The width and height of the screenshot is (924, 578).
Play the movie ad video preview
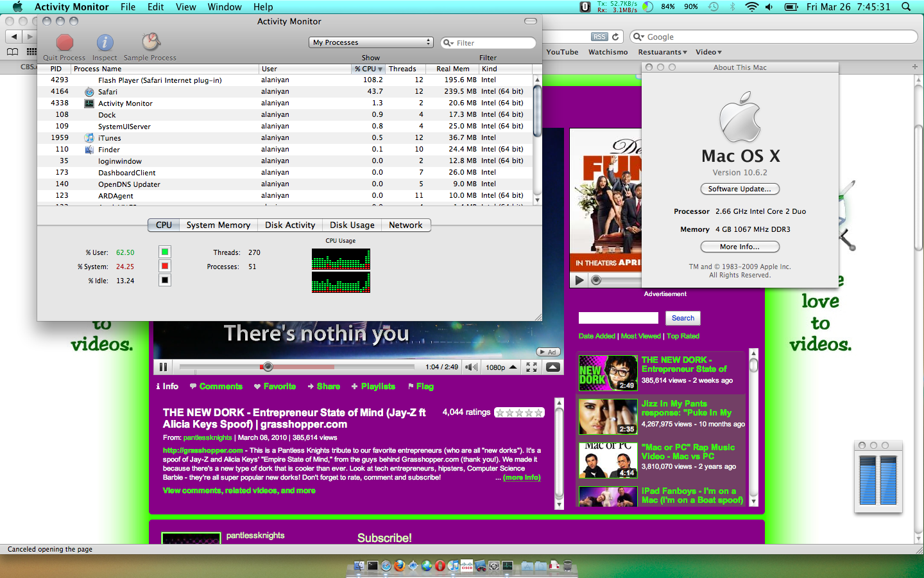[x=579, y=280]
